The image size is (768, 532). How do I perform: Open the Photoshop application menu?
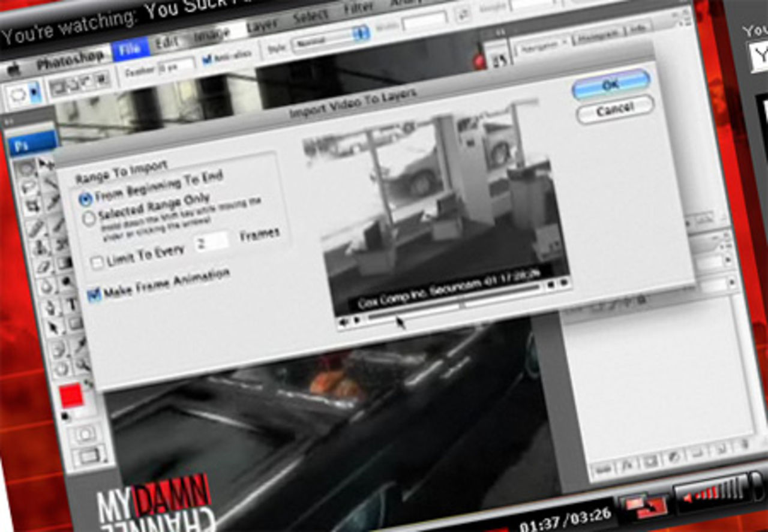(70, 61)
